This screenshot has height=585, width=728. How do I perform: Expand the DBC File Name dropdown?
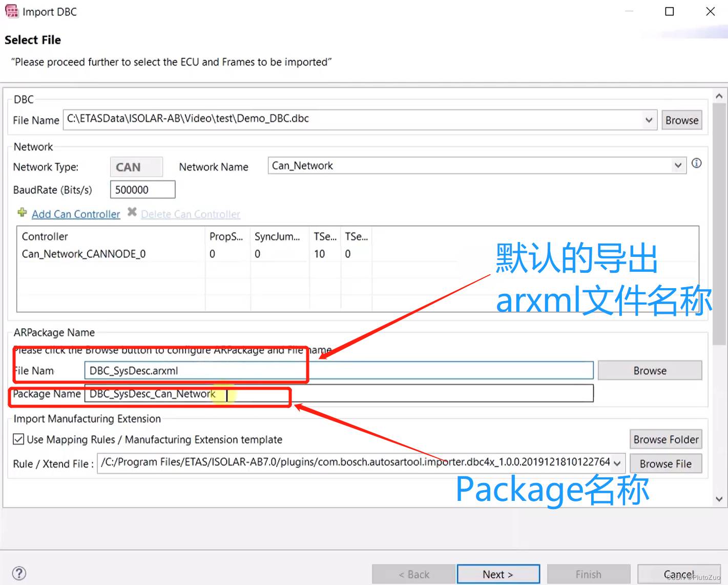[x=649, y=120]
